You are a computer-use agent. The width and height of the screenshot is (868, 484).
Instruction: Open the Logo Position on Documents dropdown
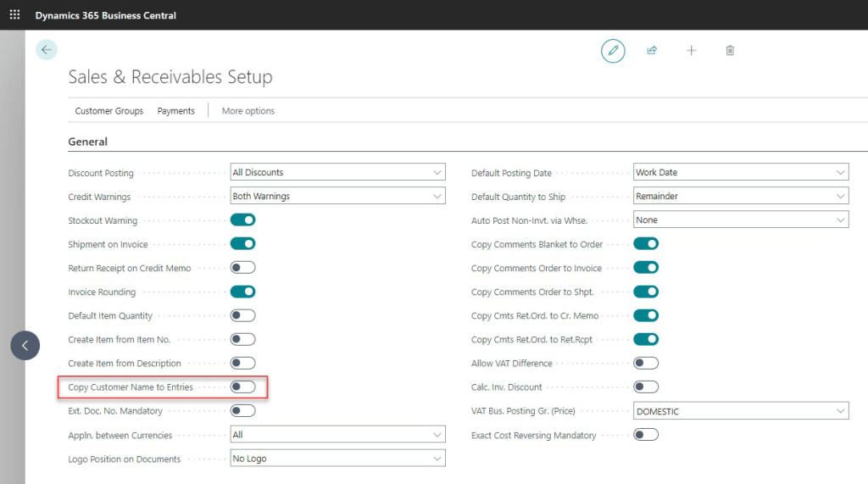[337, 459]
